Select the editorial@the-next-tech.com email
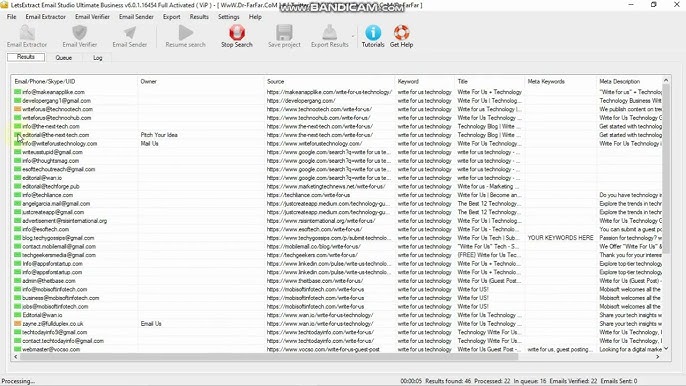The image size is (686, 386). click(x=56, y=135)
